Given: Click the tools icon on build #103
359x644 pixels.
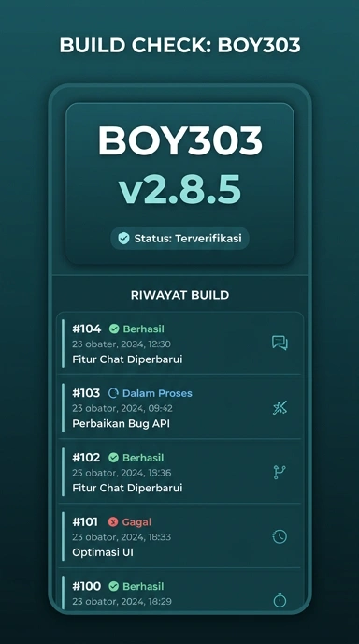Looking at the screenshot, I should 280,407.
